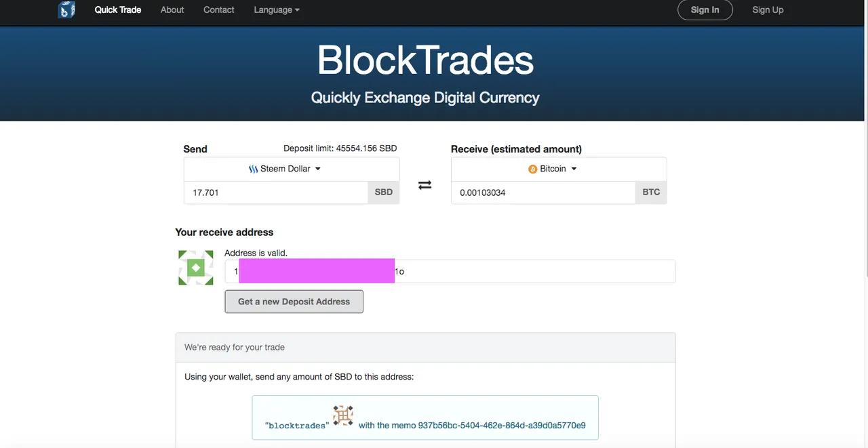Click the send amount field showing 17.701
The height and width of the screenshot is (448, 868).
276,192
